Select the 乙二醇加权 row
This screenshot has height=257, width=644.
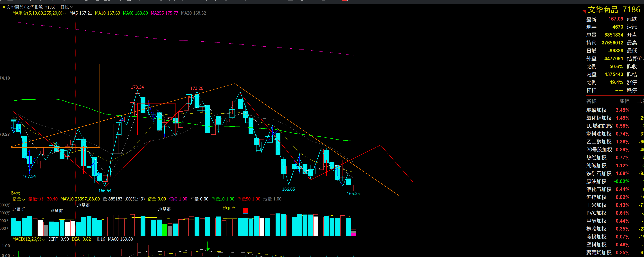point(615,142)
